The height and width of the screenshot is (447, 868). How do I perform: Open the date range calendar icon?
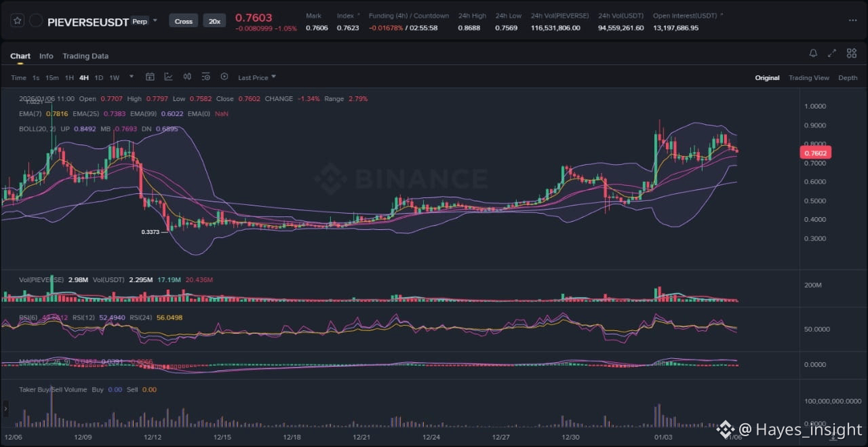(151, 77)
